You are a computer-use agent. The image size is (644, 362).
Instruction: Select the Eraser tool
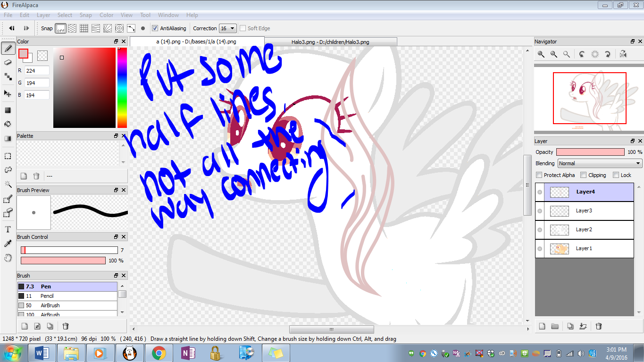click(8, 62)
